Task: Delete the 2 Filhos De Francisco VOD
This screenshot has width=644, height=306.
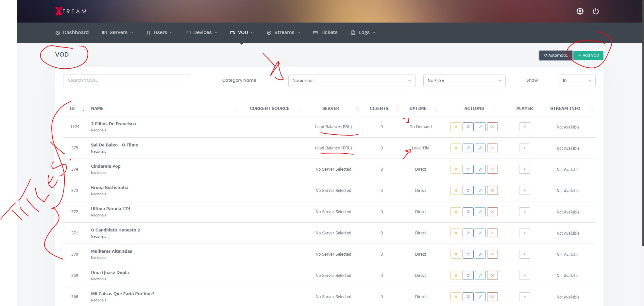Action: (492, 127)
